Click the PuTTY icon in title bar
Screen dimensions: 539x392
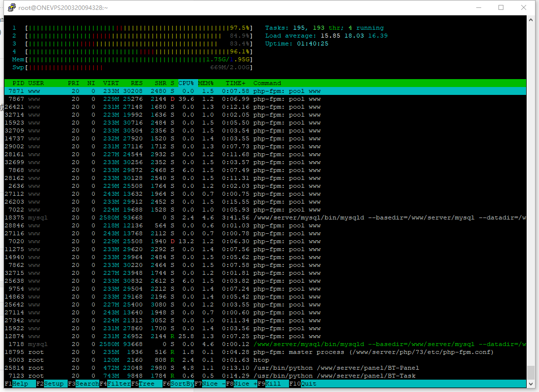click(12, 7)
